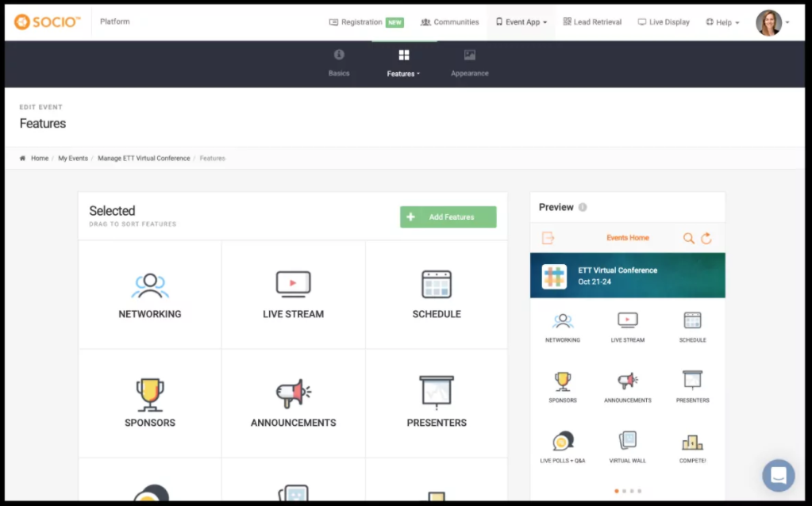Switch to the Appearance tab

point(470,63)
